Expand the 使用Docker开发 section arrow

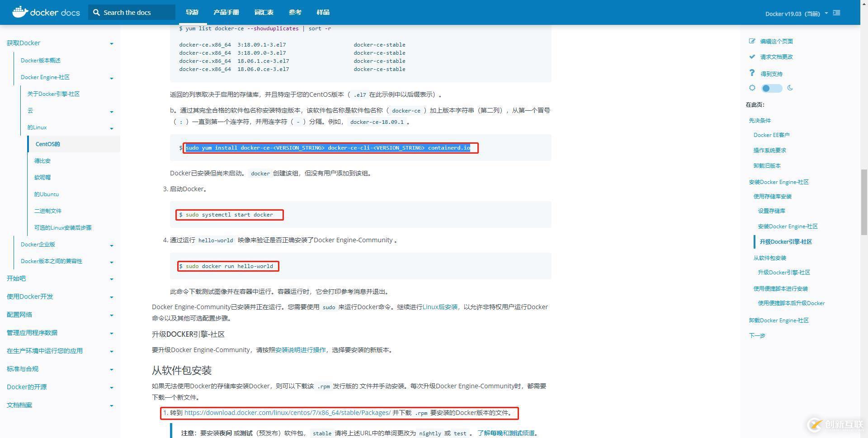point(112,297)
